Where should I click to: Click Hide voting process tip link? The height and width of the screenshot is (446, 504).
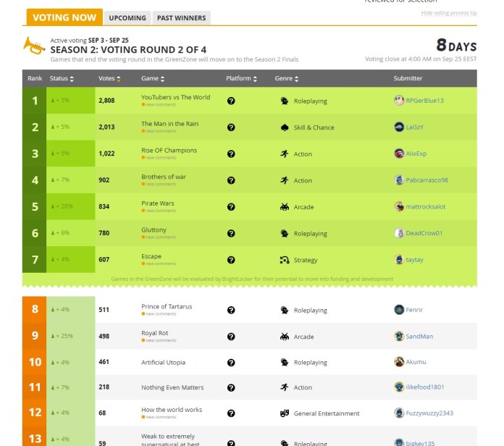coord(449,13)
